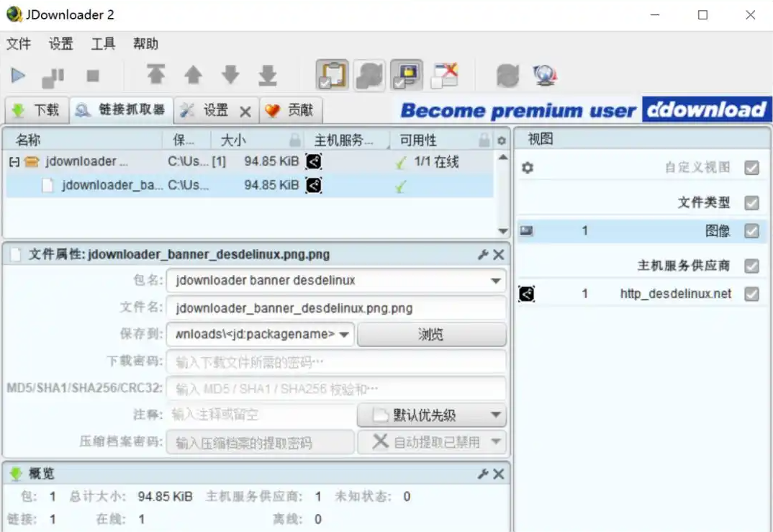
Task: Move selection down with arrow icon
Action: (230, 75)
